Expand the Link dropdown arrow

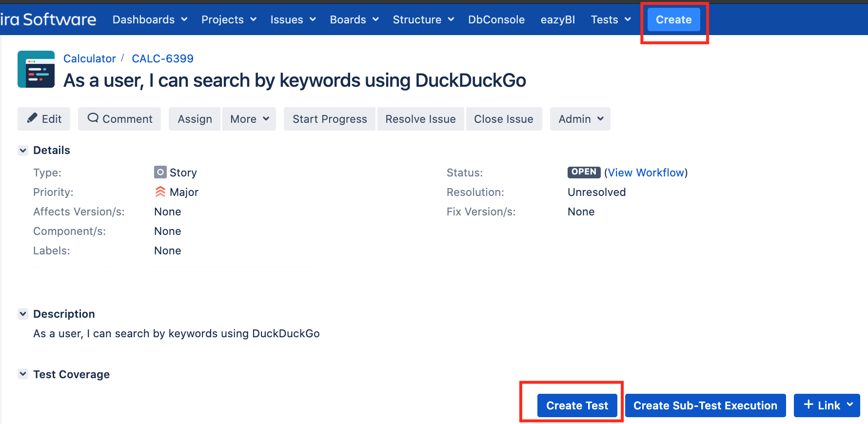click(850, 405)
